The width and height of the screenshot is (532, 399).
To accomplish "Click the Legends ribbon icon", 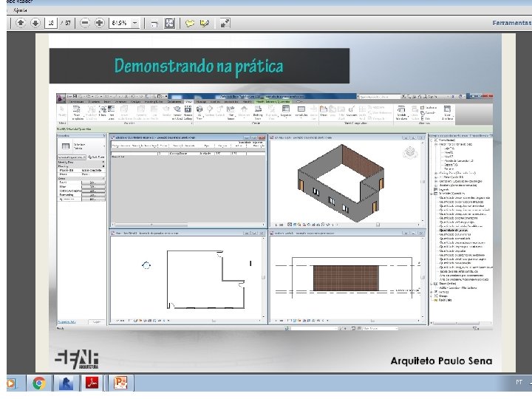I will pyautogui.click(x=286, y=112).
